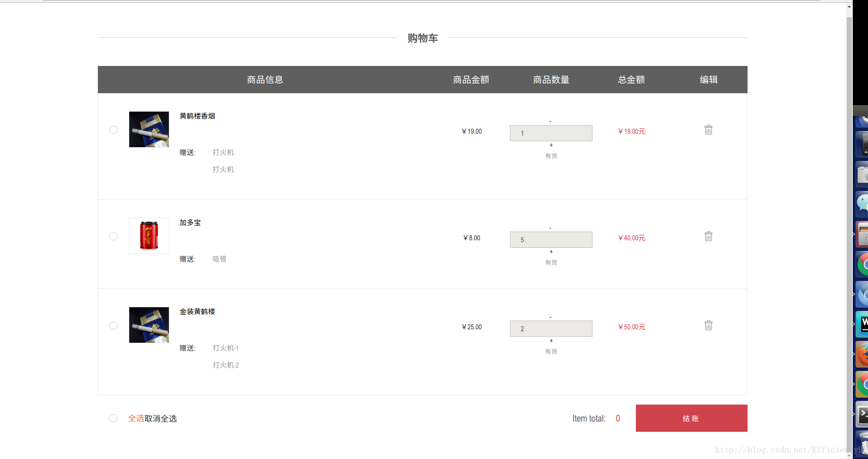Click the Item total value 0
The height and width of the screenshot is (459, 868).
coord(618,418)
